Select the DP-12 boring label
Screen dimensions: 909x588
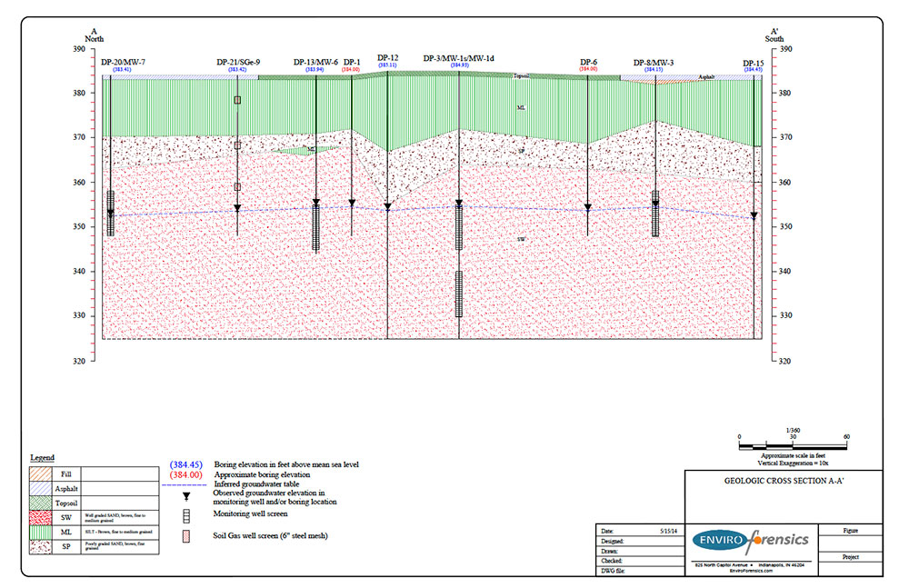pyautogui.click(x=388, y=58)
